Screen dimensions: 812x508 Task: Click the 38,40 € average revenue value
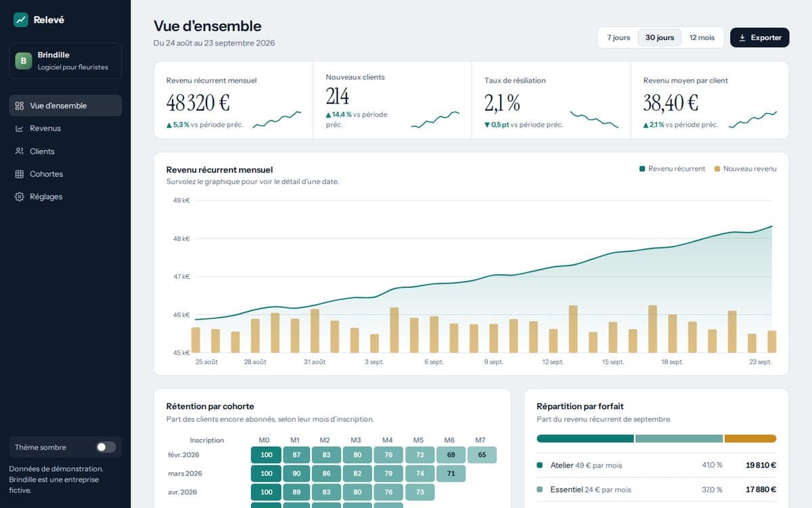671,103
